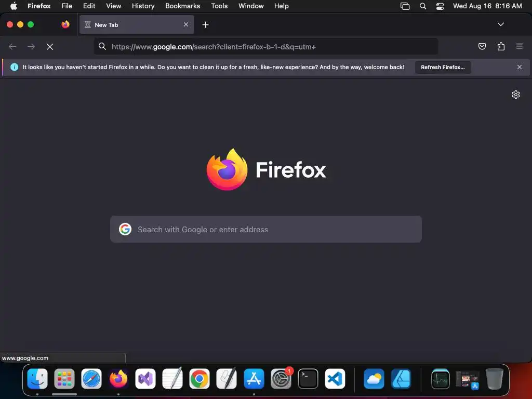The image size is (532, 399).
Task: Open the Apple menu
Action: click(x=14, y=6)
